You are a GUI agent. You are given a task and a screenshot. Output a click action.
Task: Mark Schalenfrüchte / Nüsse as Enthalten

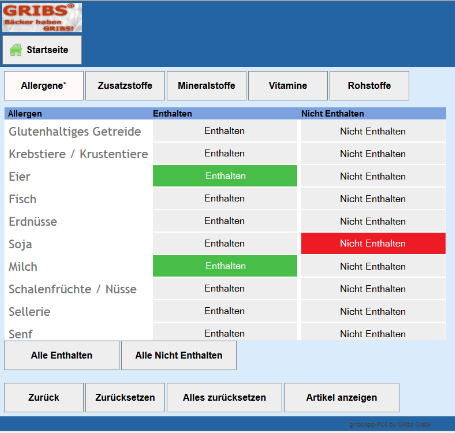coord(225,288)
